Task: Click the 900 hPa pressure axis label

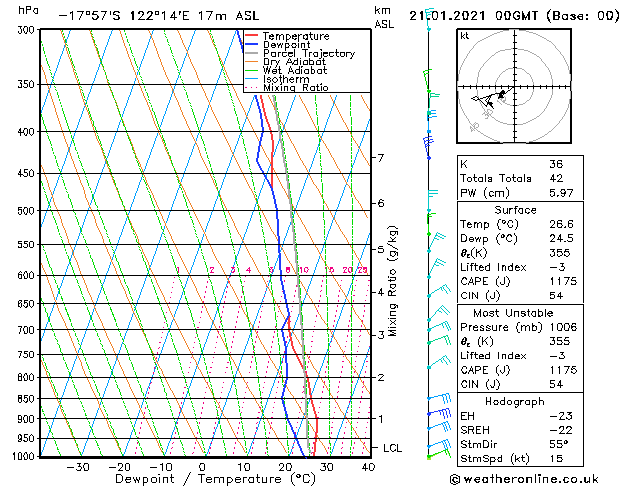Action: (x=28, y=419)
